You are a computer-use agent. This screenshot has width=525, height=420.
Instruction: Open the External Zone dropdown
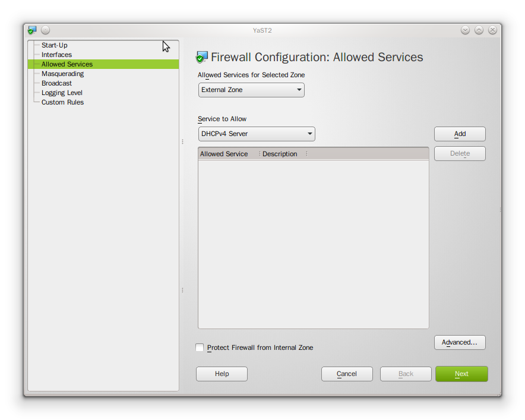251,90
